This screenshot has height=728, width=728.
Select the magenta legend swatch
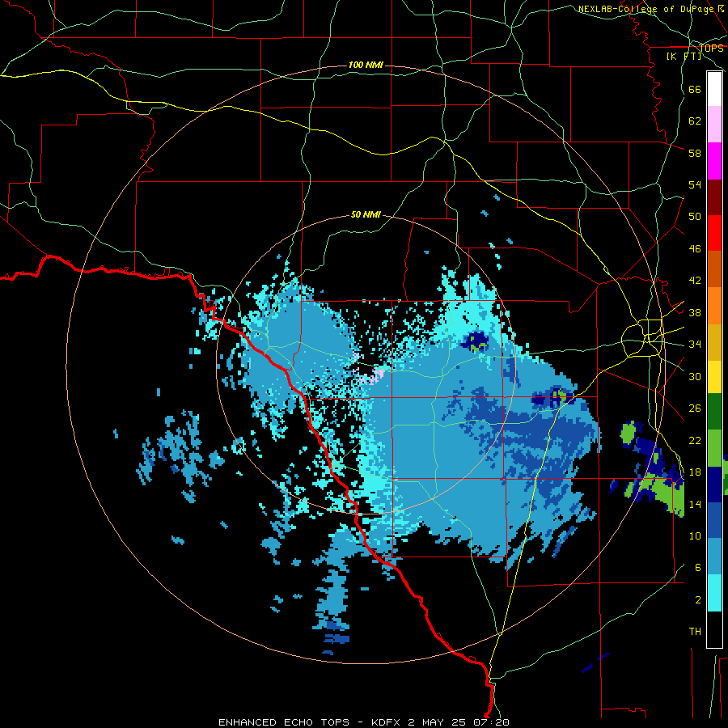(x=714, y=161)
